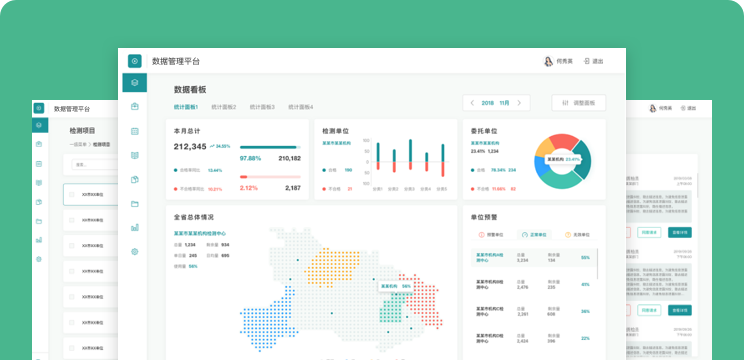Screen dimensions: 744x360
Task: Select the 预警单位 warning filter tab
Action: [x=491, y=235]
